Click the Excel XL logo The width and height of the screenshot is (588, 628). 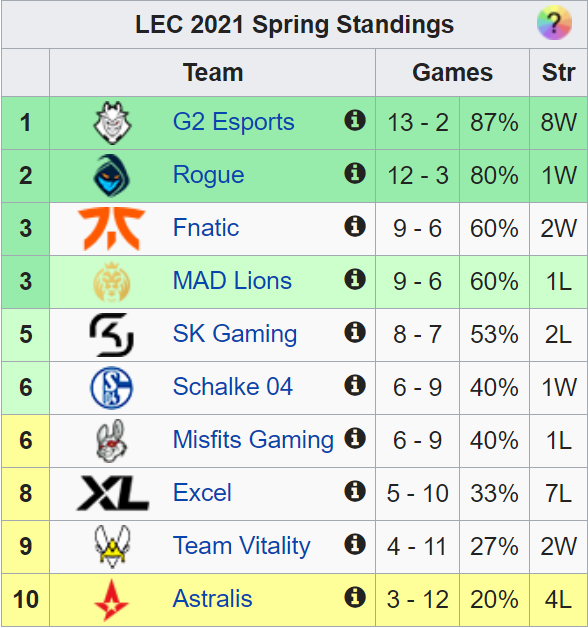113,493
